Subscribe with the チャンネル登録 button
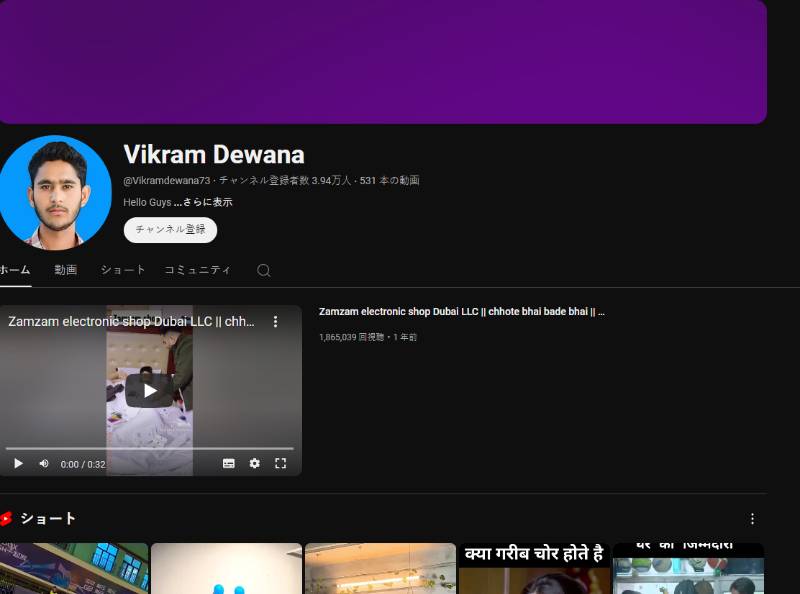 tap(170, 230)
